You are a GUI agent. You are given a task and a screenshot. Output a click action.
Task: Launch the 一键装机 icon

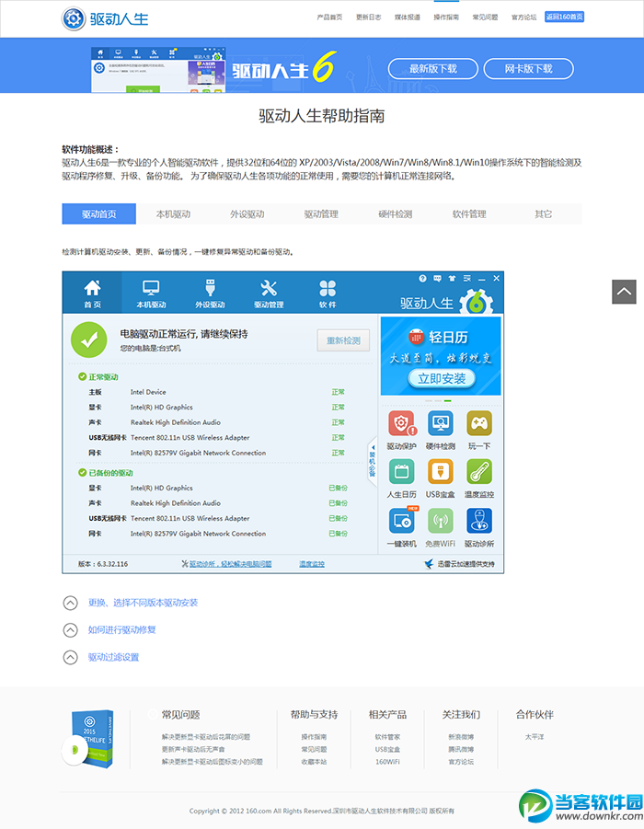[x=403, y=521]
